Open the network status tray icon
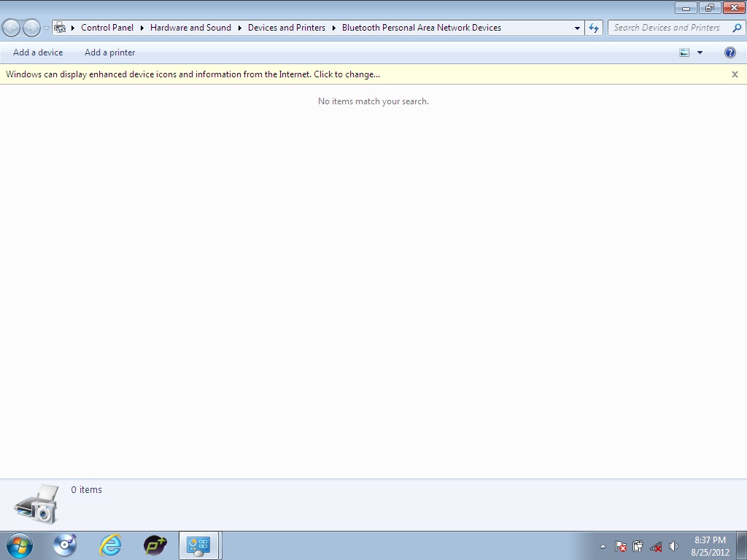The width and height of the screenshot is (747, 560). pyautogui.click(x=656, y=547)
